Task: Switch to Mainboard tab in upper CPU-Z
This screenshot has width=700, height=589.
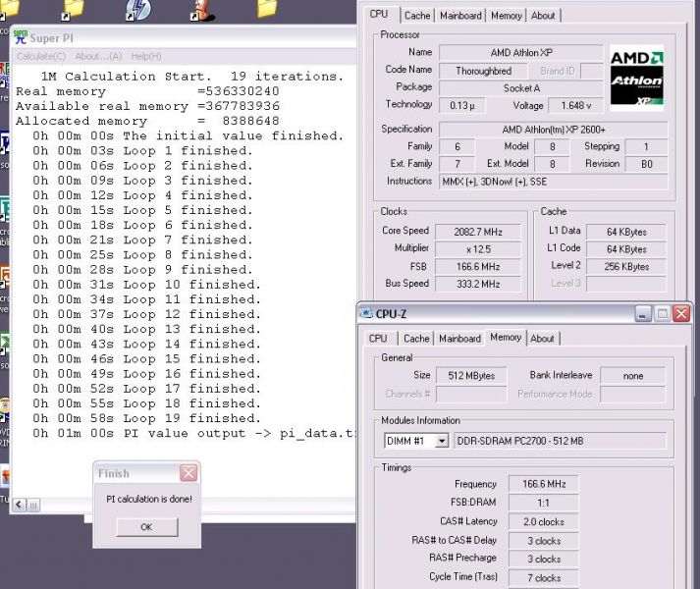Action: point(460,16)
